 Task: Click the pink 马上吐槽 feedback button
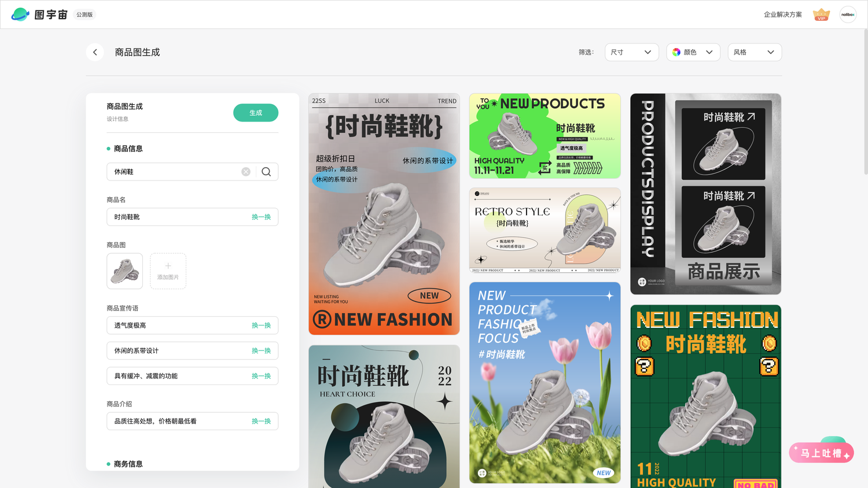(821, 453)
